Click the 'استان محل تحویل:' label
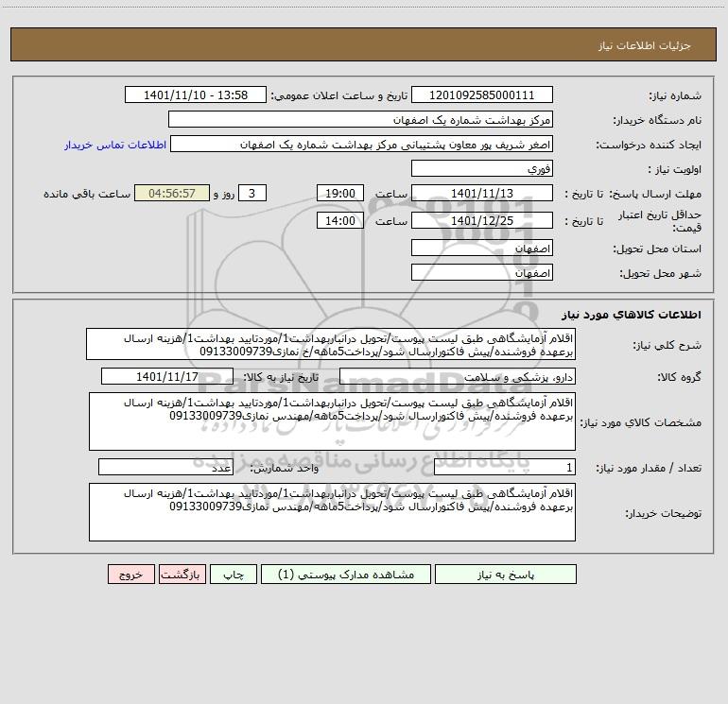Screen dimensions: 728x704 [657, 249]
